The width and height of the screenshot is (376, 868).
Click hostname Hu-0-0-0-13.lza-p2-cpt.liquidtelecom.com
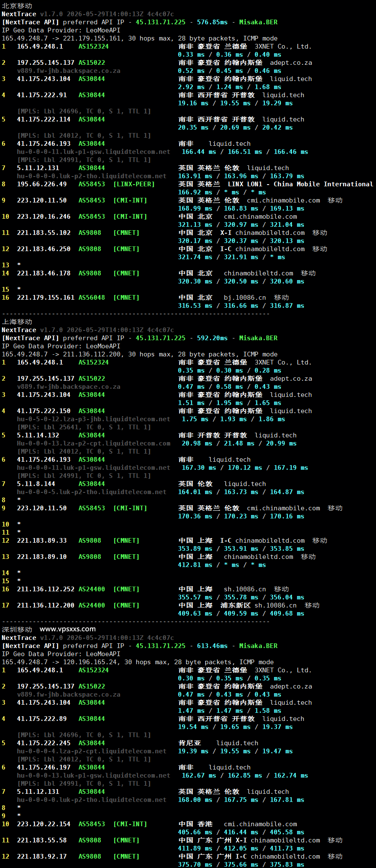(x=94, y=443)
